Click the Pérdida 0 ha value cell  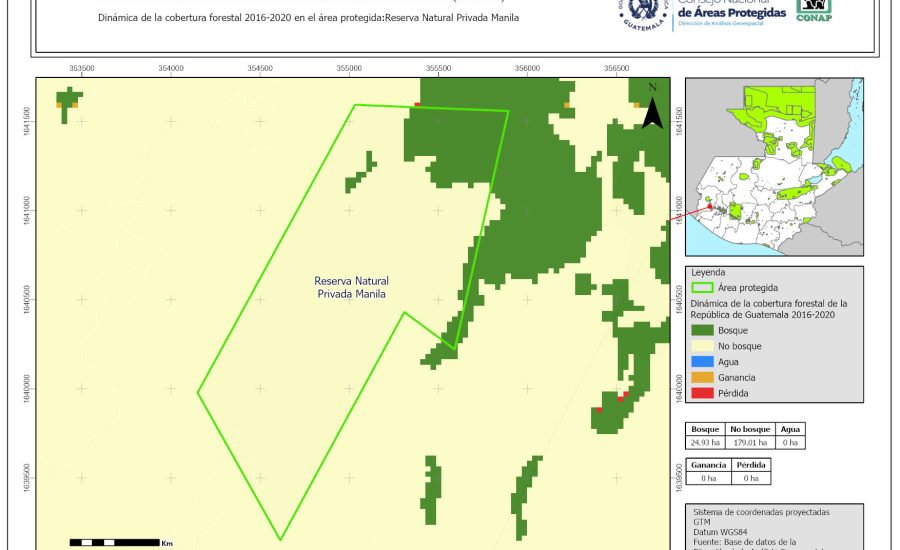click(x=750, y=479)
